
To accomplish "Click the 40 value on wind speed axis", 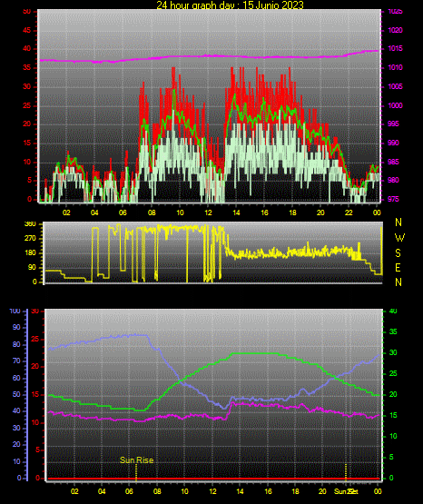I will click(x=26, y=49).
